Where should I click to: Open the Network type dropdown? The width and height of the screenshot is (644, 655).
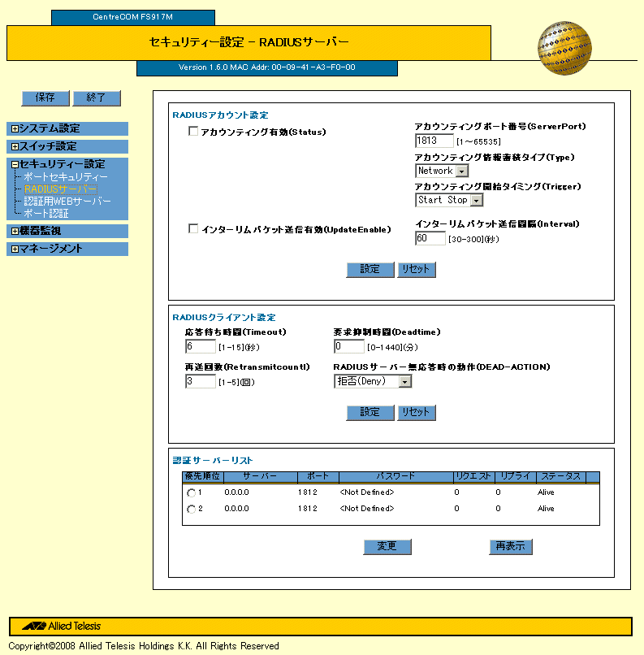pyautogui.click(x=461, y=171)
